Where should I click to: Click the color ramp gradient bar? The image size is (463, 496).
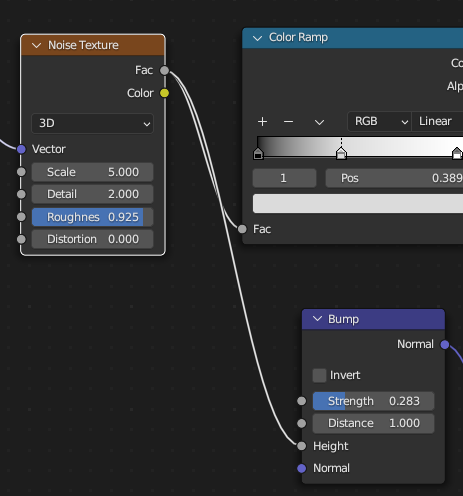click(x=360, y=146)
